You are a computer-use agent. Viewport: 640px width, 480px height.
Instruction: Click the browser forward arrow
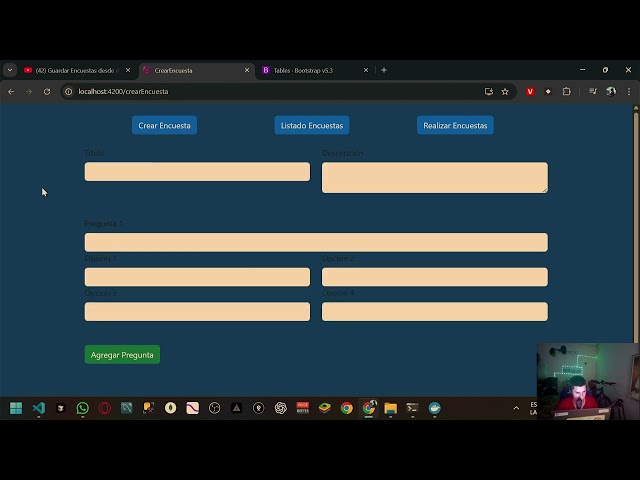coord(29,92)
